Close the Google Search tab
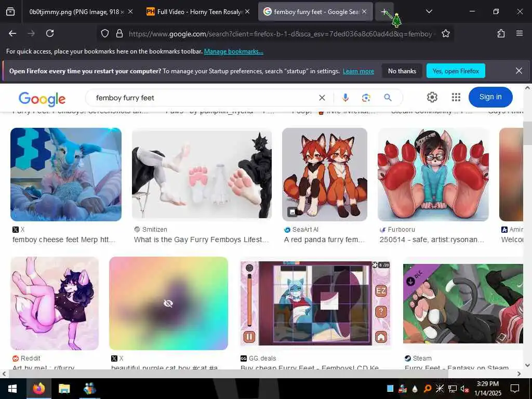The height and width of the screenshot is (399, 532). 364,12
